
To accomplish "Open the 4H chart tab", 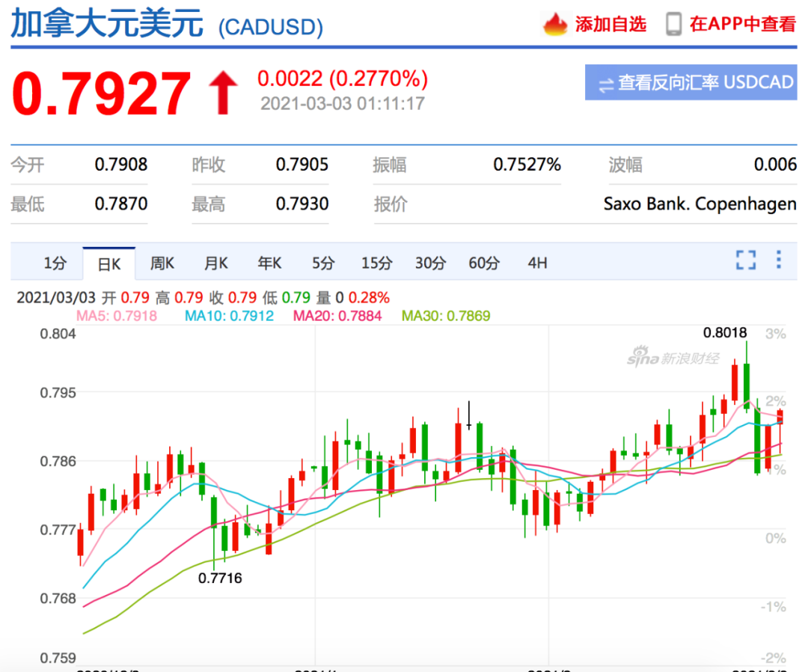I will (x=536, y=263).
